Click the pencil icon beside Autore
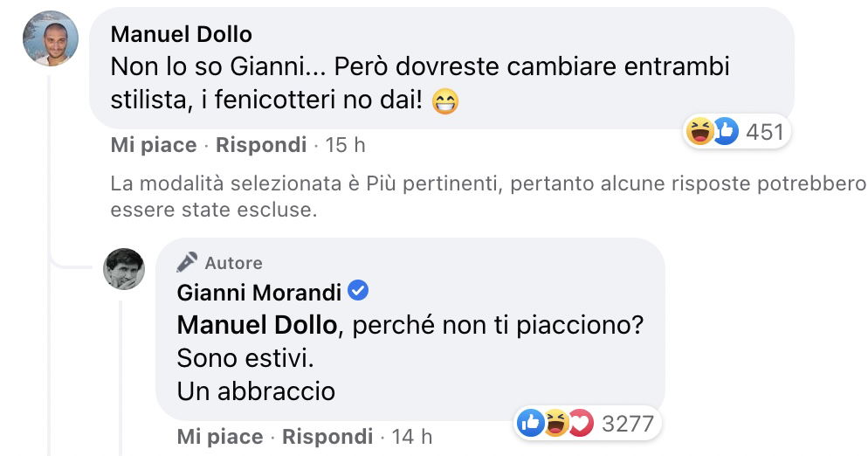 point(187,262)
